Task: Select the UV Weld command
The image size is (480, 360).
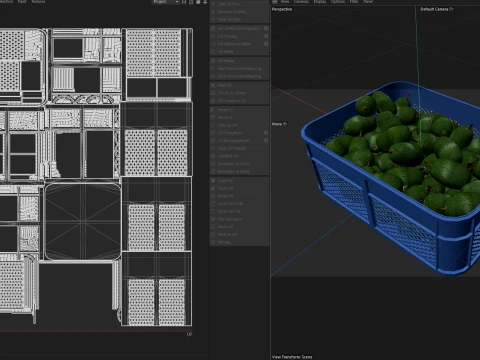Action: tap(239, 51)
